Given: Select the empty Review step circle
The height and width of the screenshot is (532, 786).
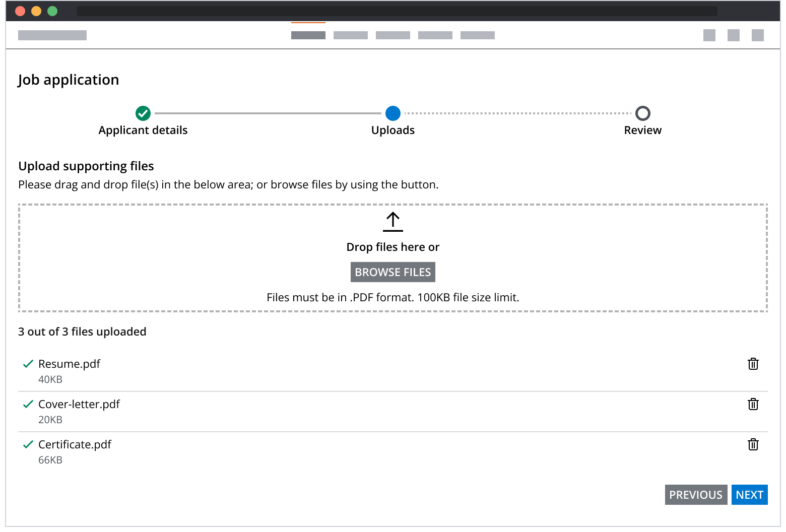Looking at the screenshot, I should click(642, 113).
